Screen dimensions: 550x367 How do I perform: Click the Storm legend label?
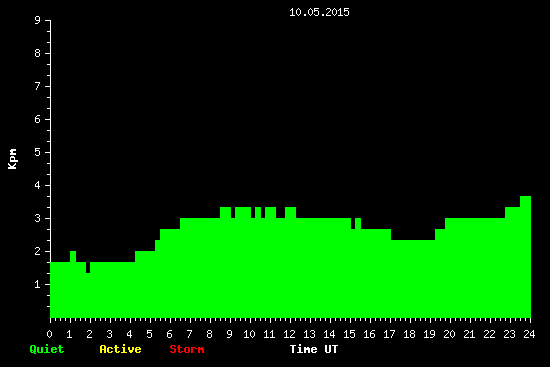(187, 349)
